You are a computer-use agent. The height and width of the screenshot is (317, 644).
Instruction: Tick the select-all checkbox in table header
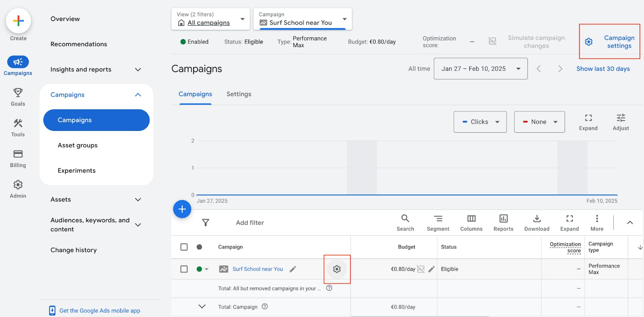click(x=184, y=247)
